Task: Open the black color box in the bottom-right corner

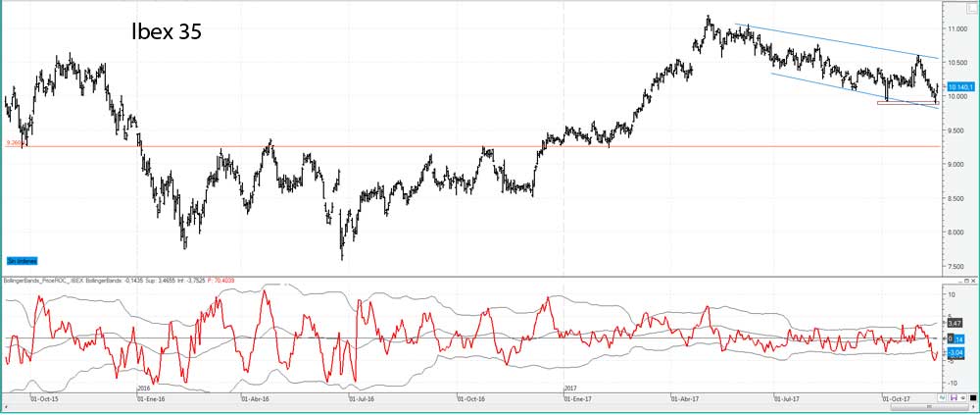Action: pos(973,398)
